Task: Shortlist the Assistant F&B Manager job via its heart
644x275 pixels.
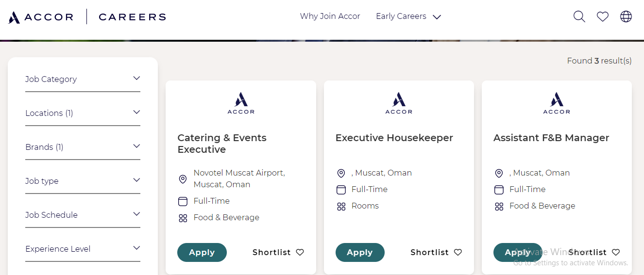Action: point(616,252)
